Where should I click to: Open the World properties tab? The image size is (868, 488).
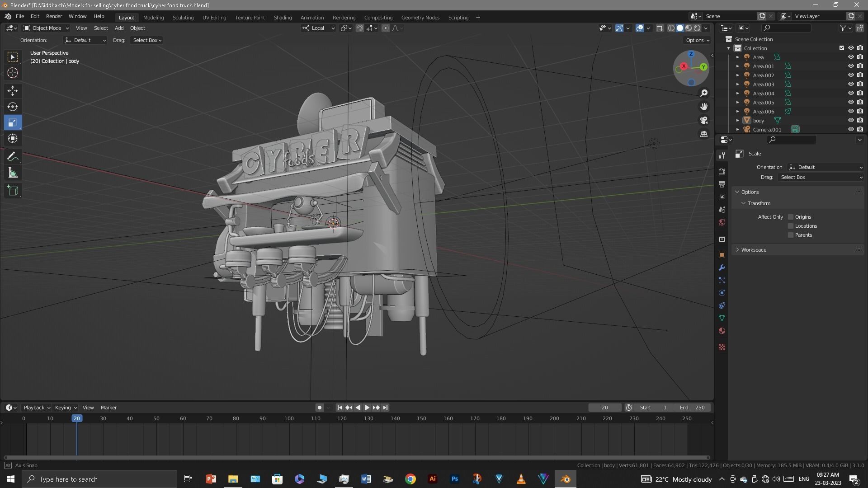click(x=722, y=222)
